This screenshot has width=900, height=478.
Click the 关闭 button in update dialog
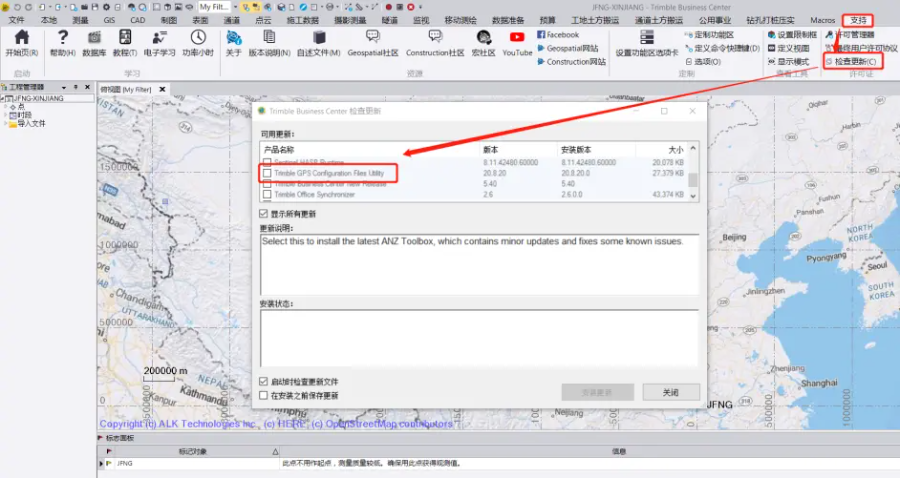[671, 392]
